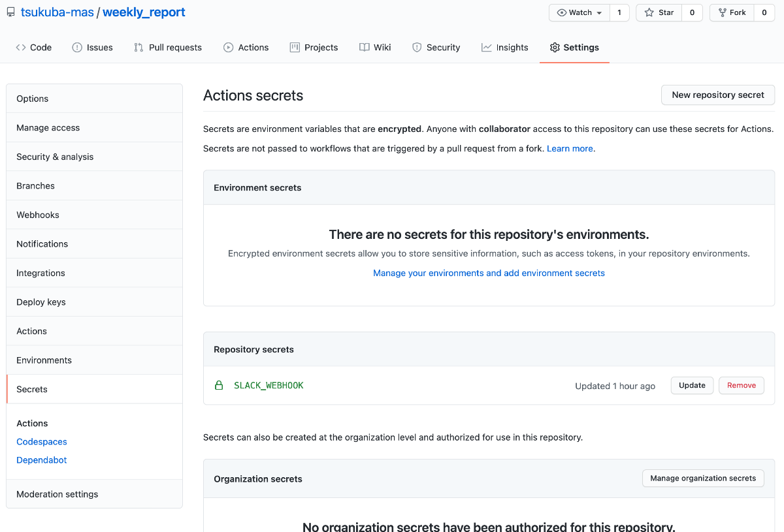
Task: Click the SLACK_WEBHOOK secret name
Action: coord(269,386)
